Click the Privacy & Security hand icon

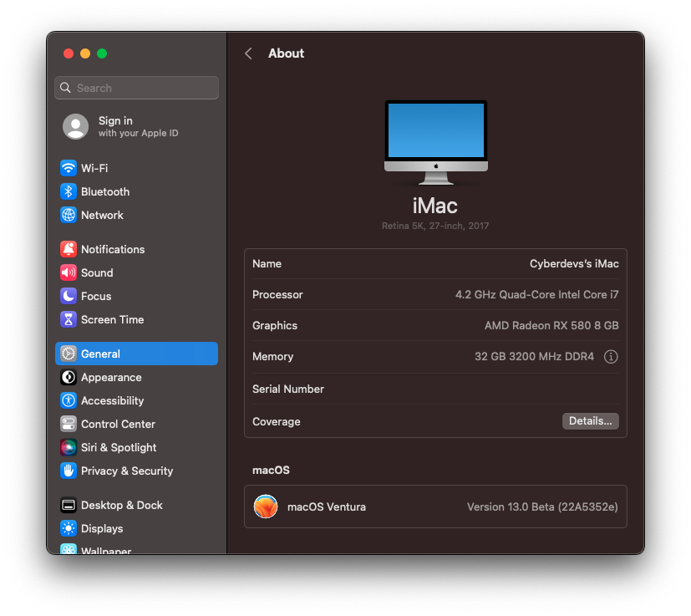[69, 471]
